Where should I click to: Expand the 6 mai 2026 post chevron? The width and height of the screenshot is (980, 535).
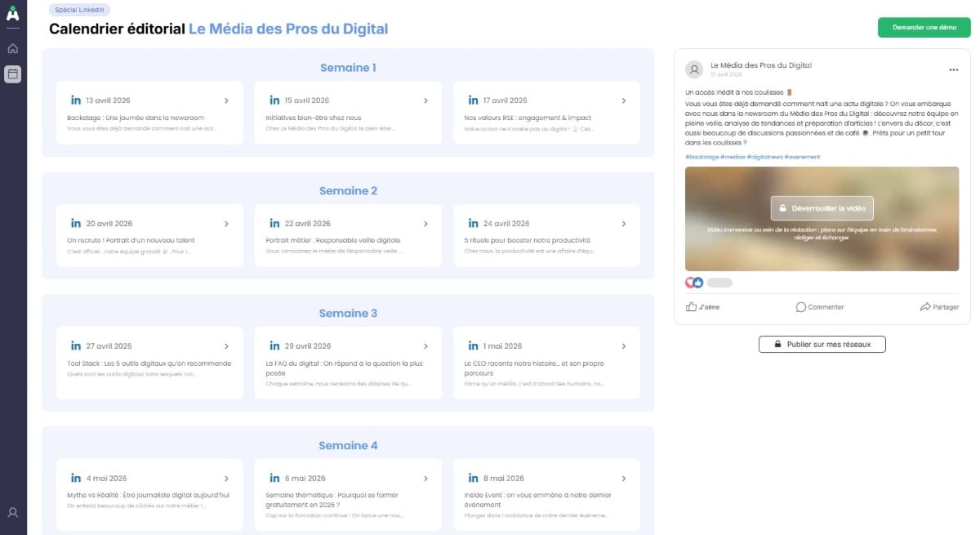[x=425, y=478]
